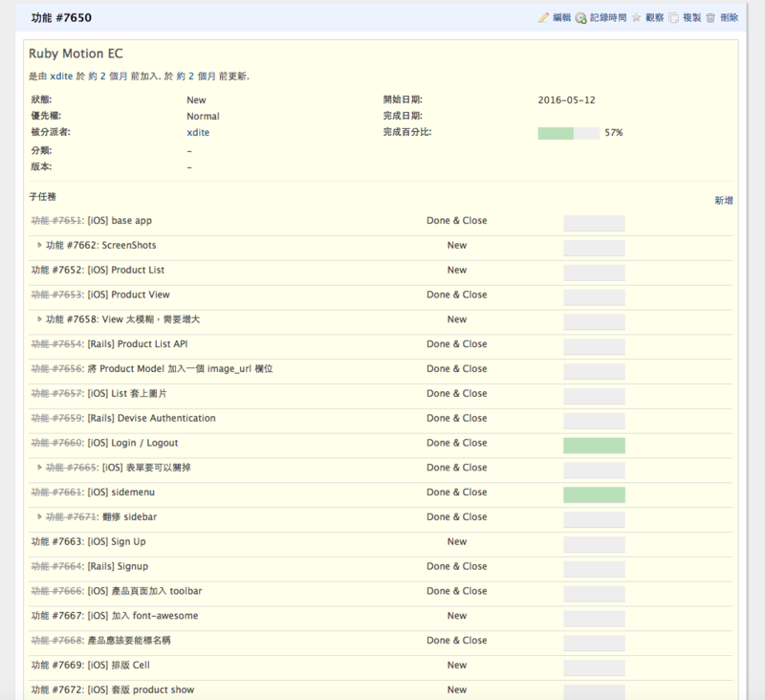
Task: Open issue #7654 Product List API
Action: (57, 344)
